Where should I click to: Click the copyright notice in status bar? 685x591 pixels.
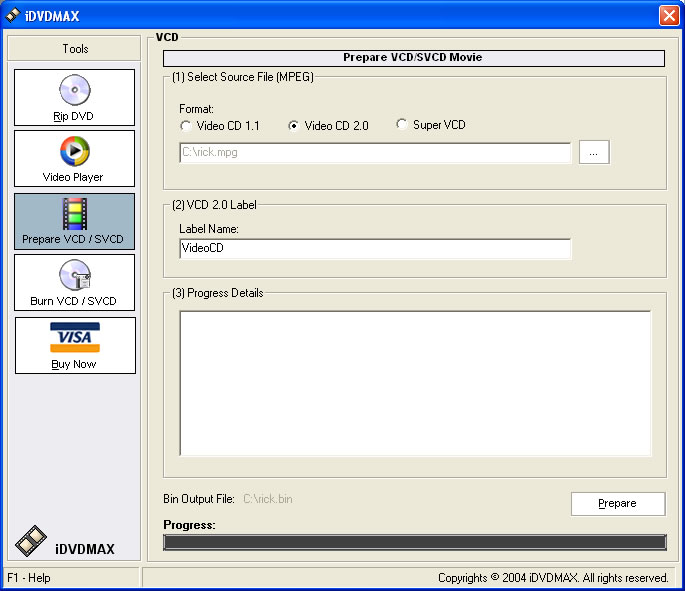[x=553, y=578]
